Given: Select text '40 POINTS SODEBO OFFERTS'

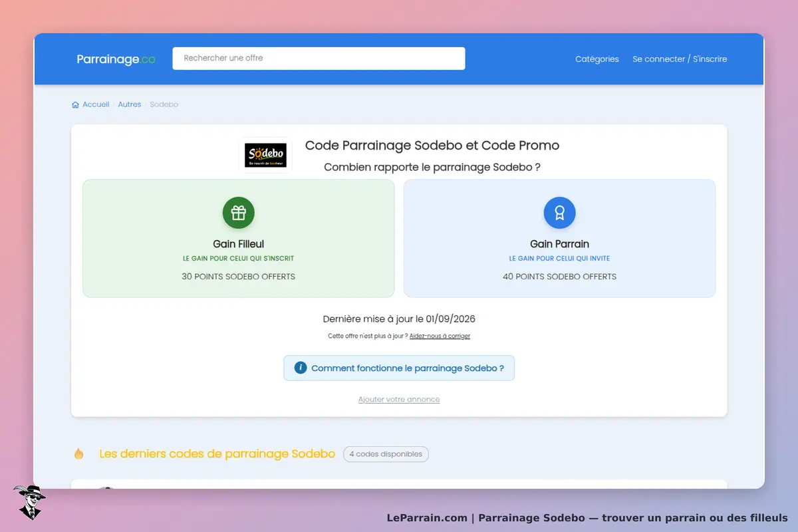Looking at the screenshot, I should pyautogui.click(x=559, y=277).
